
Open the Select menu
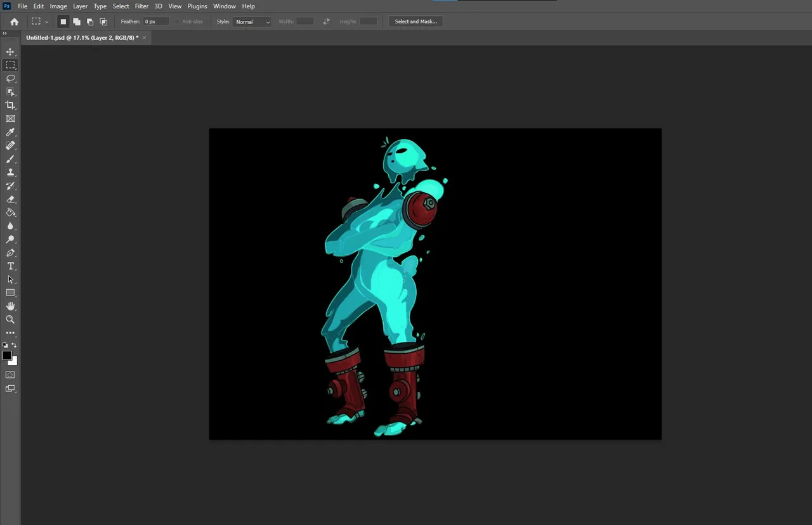click(121, 6)
